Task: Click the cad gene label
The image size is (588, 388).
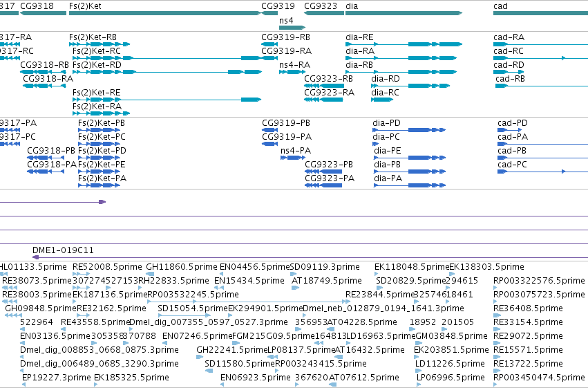Action: 501,6
